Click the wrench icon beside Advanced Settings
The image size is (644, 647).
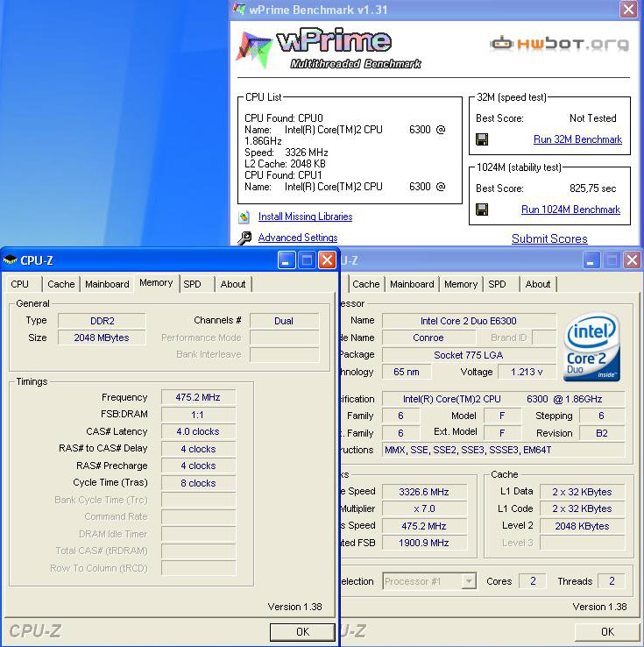point(244,238)
